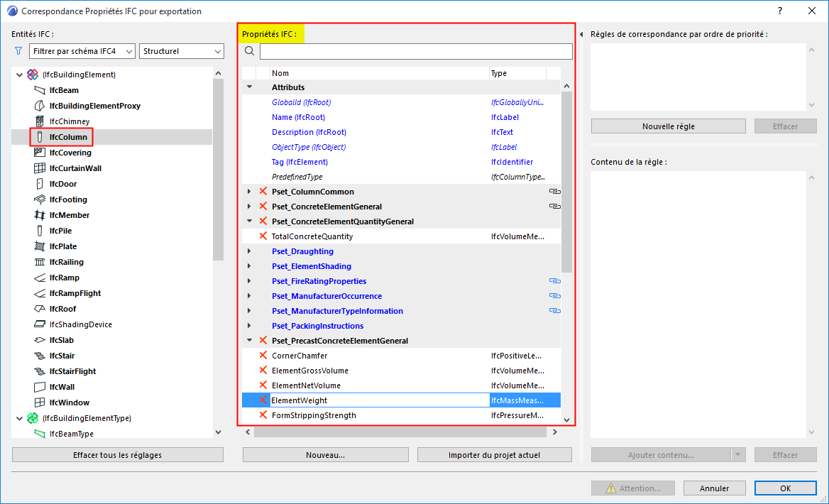The width and height of the screenshot is (829, 504).
Task: Toggle red X on ElementNetVolume
Action: pyautogui.click(x=263, y=385)
